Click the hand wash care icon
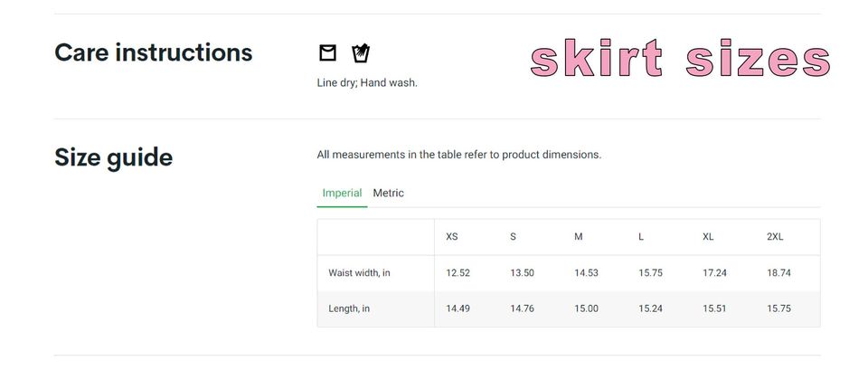The image size is (868, 370). tap(361, 53)
